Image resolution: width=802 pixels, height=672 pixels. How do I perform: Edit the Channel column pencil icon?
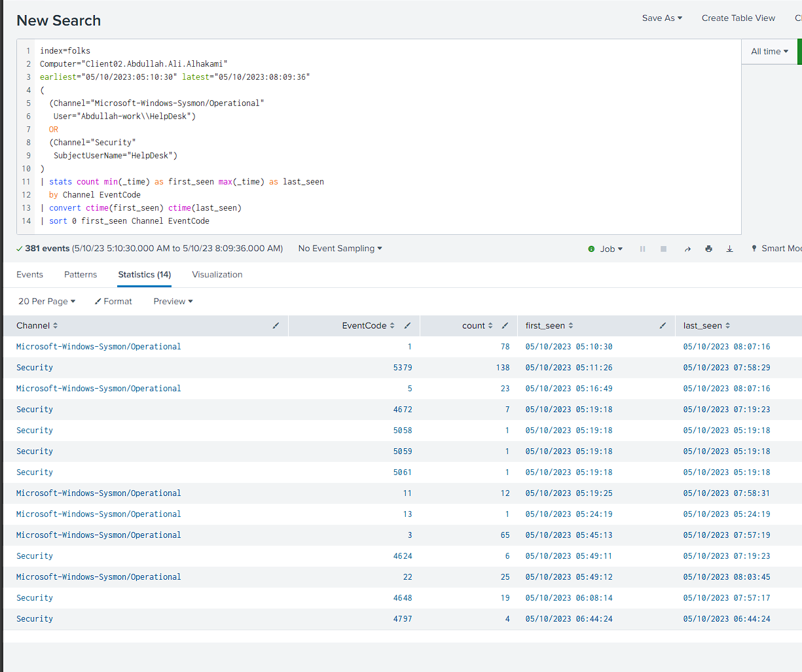276,325
